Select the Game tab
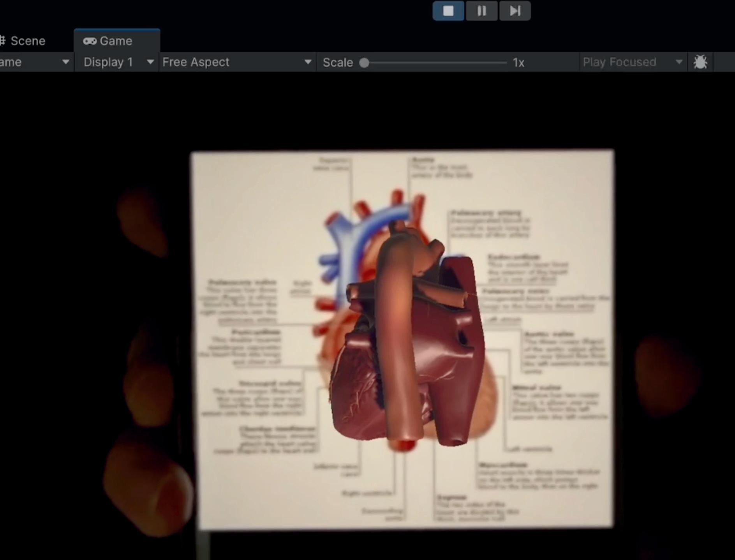Image resolution: width=735 pixels, height=560 pixels. pyautogui.click(x=117, y=41)
